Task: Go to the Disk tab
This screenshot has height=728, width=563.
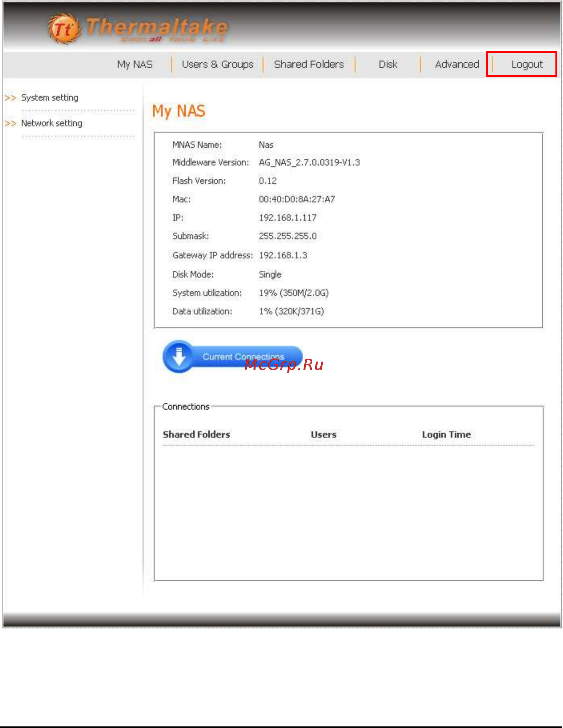Action: coord(388,64)
